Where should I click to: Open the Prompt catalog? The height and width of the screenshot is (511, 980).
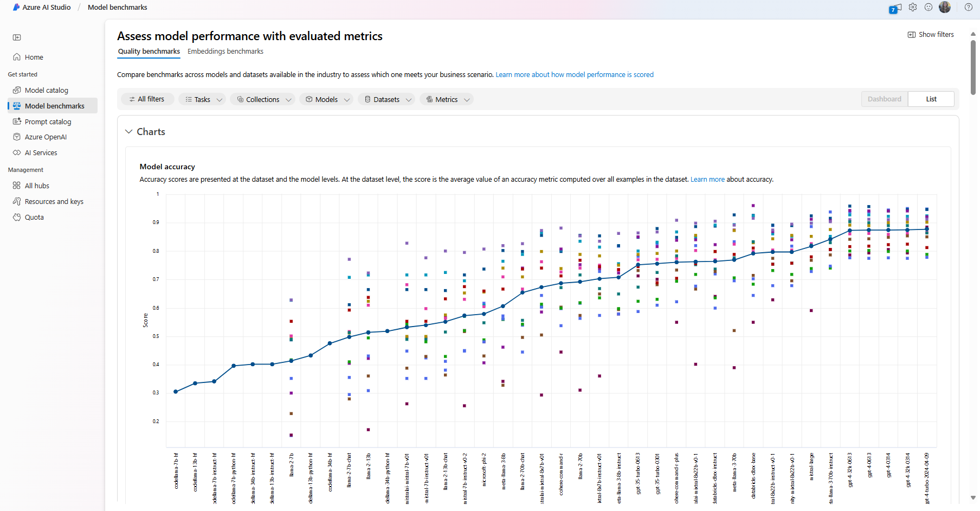(x=48, y=122)
